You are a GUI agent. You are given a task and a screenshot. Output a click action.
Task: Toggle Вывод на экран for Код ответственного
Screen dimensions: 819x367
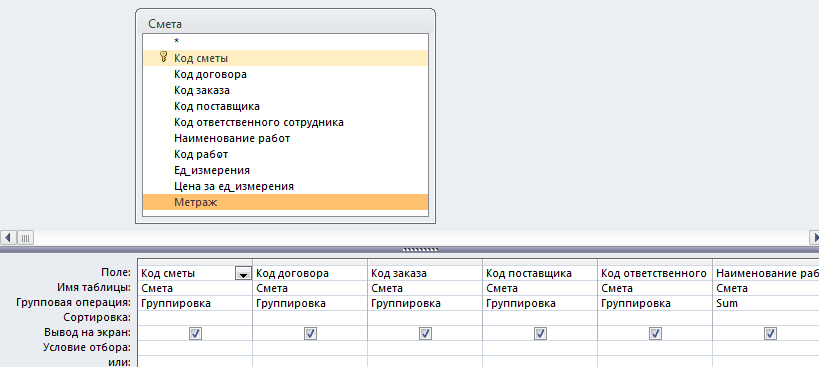pos(655,333)
